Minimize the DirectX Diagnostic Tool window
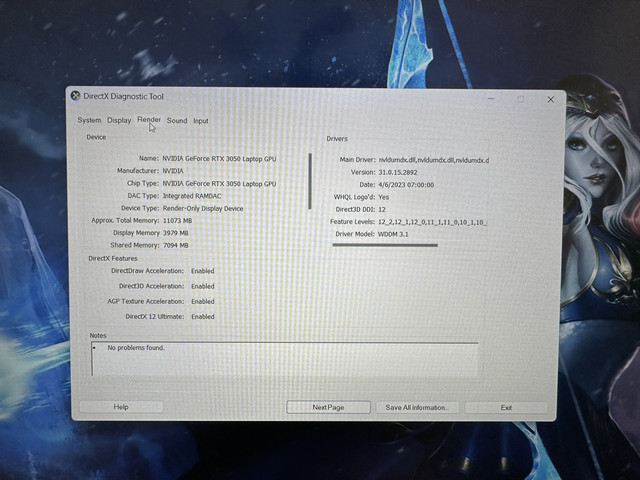 (491, 99)
